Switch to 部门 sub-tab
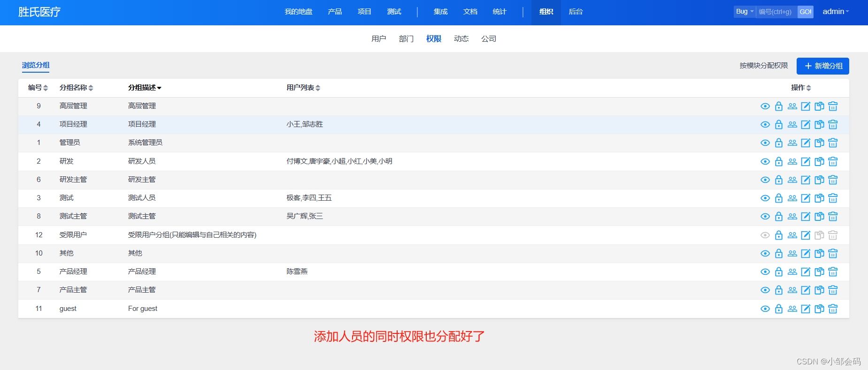 click(406, 39)
